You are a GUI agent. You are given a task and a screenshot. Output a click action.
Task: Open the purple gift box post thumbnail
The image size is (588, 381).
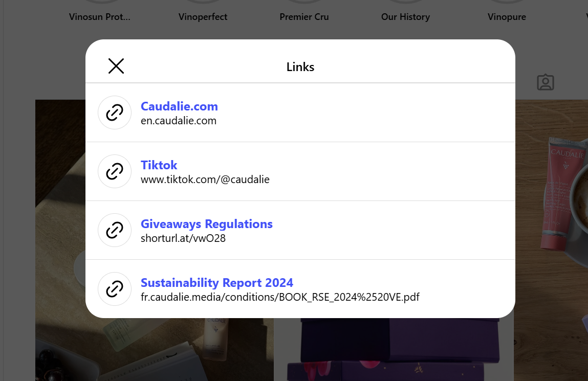point(394,350)
